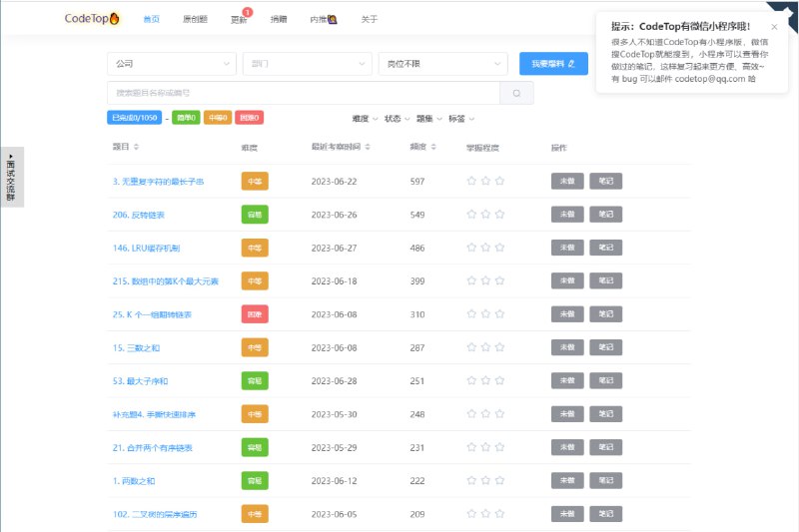Sort by the 题目 column sort arrows
This screenshot has height=532, width=799.
click(136, 147)
